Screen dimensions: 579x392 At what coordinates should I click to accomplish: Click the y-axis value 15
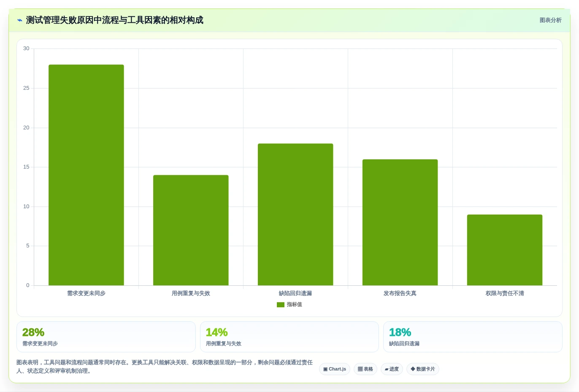pos(26,167)
